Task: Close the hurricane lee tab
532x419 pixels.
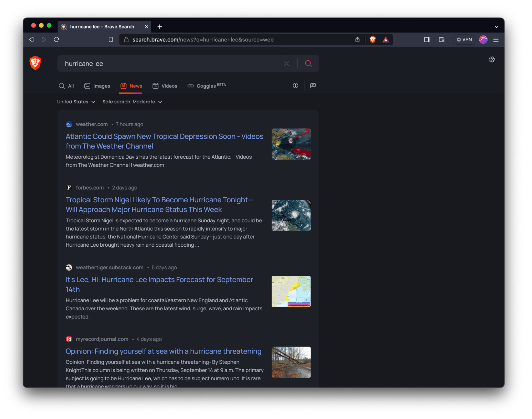Action: coord(146,27)
